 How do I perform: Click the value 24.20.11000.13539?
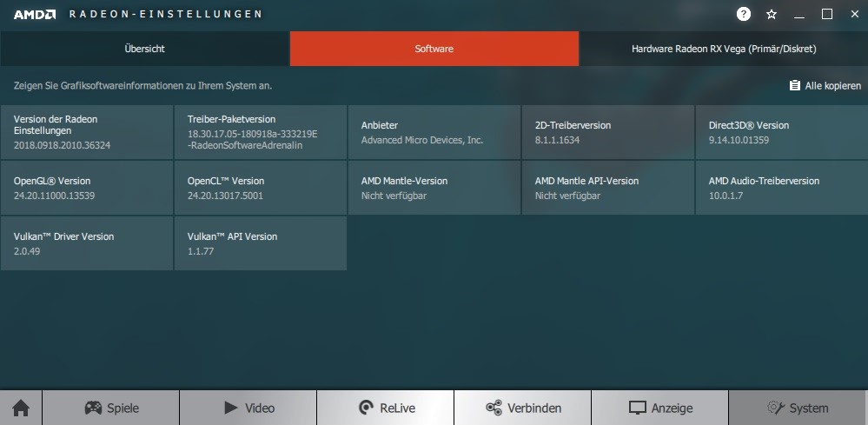[x=54, y=196]
